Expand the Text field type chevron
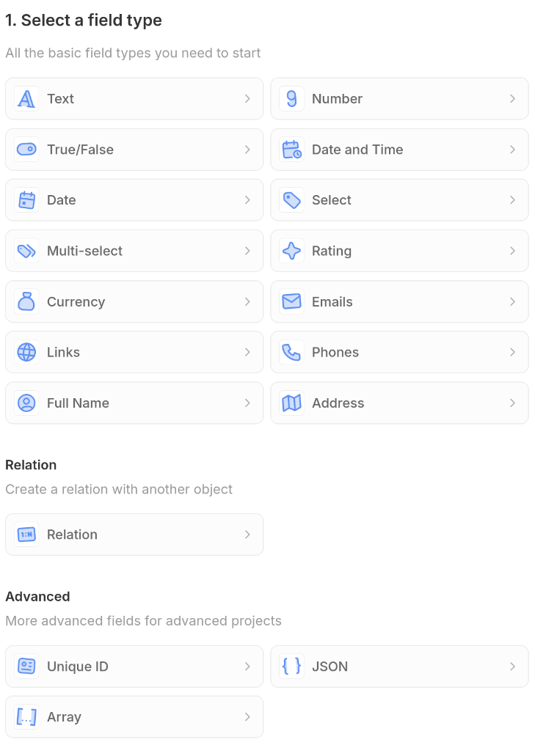 248,98
